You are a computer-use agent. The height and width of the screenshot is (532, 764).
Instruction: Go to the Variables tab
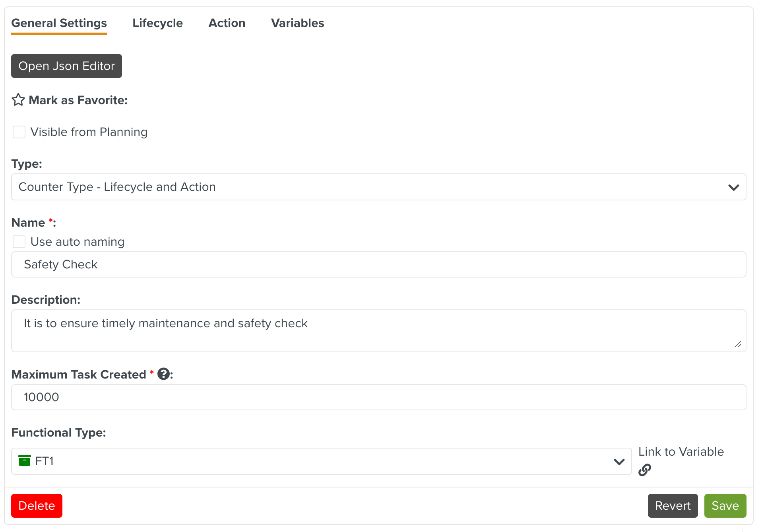coord(297,23)
